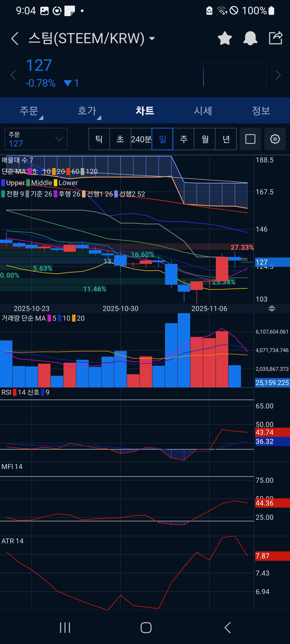Select the 주 weekly interval
The width and height of the screenshot is (290, 644).
click(184, 139)
